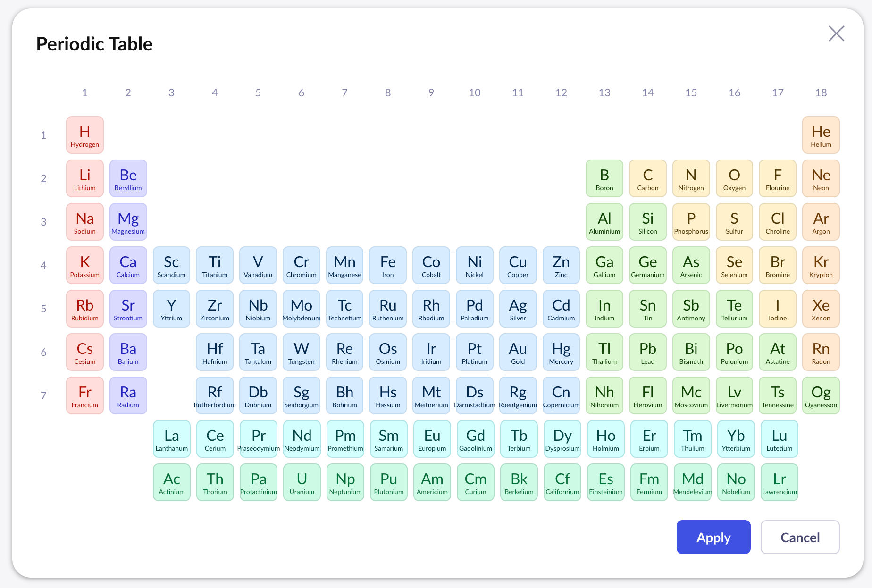Screen dimensions: 872x588
Task: Choose Mercury (Hg) in the table
Action: click(x=561, y=352)
